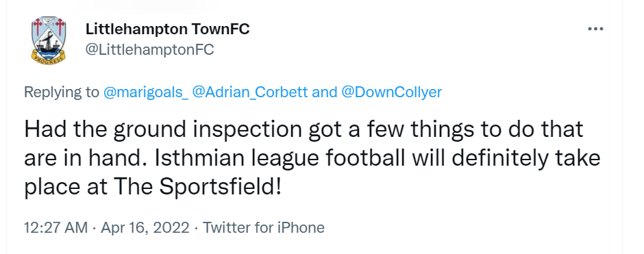
Task: Click the "Replying to" label
Action: (62, 92)
